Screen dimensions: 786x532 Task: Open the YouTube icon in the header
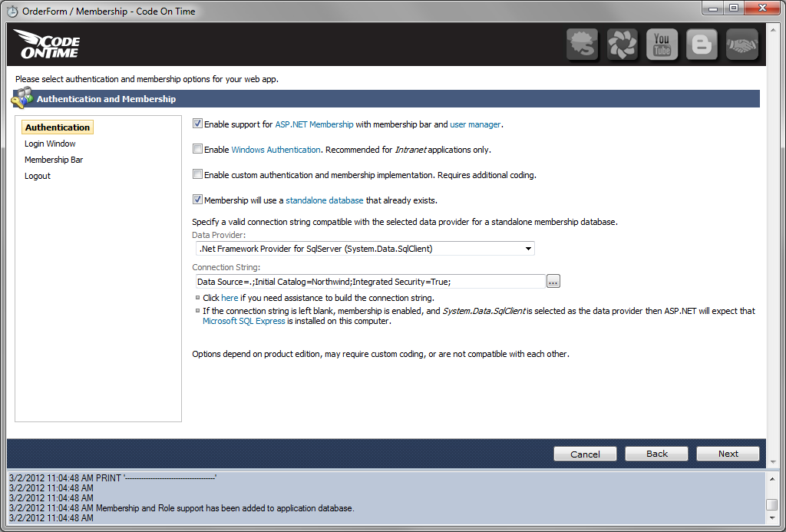point(662,44)
